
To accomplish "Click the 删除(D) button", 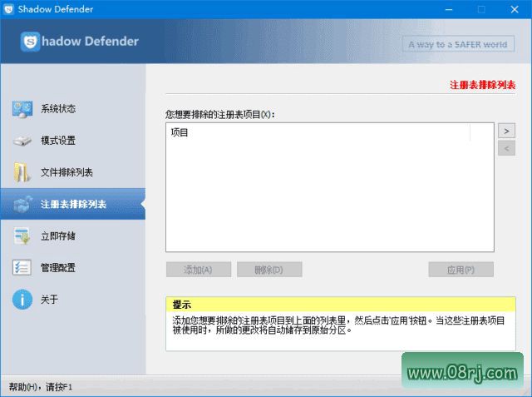I will pos(269,270).
